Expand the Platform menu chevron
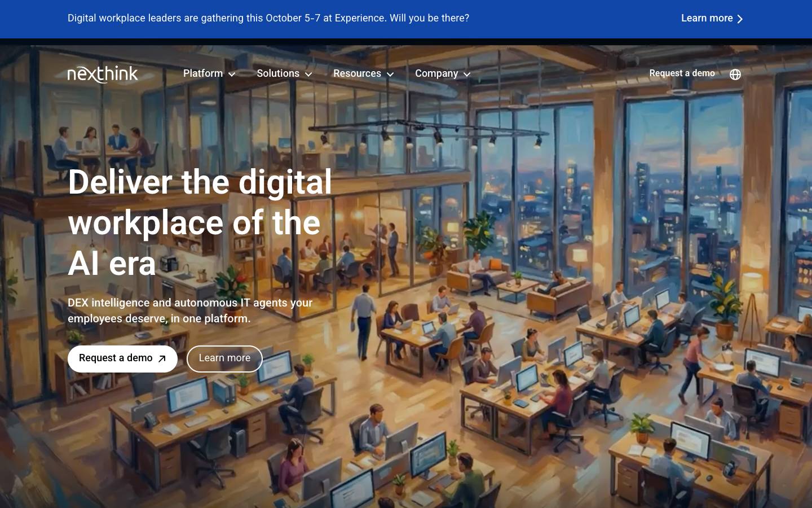Screen dimensions: 812x508 coord(232,75)
